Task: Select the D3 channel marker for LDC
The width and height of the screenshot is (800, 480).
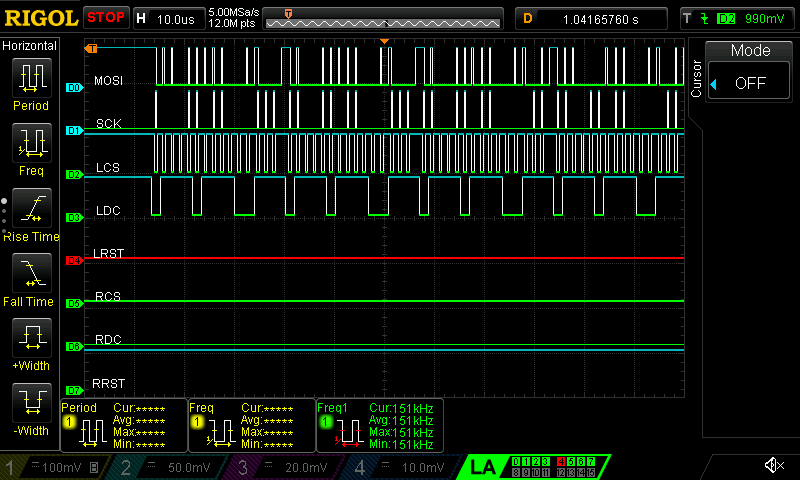Action: [74, 217]
